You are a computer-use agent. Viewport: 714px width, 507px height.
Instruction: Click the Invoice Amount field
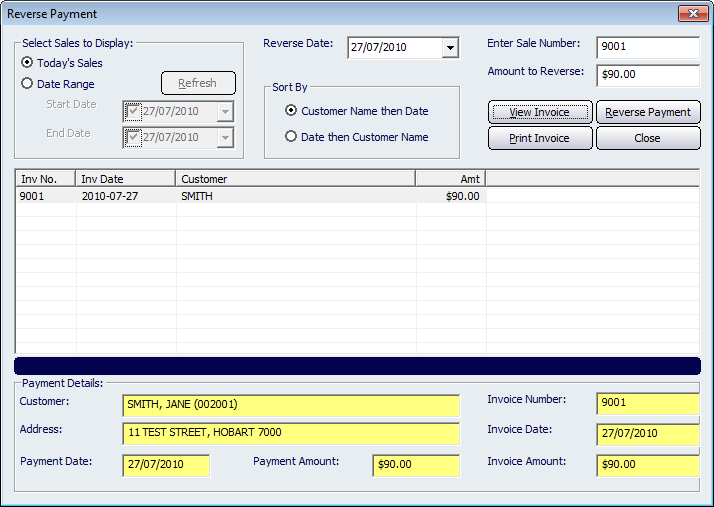click(x=648, y=465)
